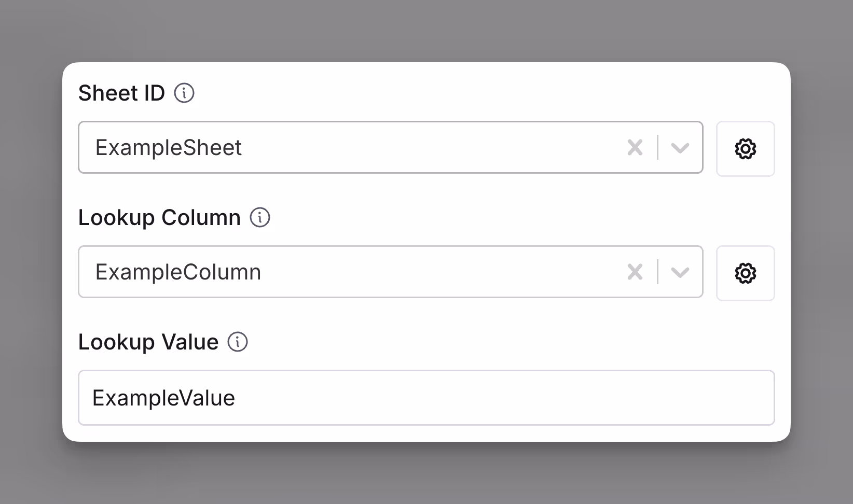Click the Lookup Value label text
This screenshot has width=853, height=504.
(x=148, y=342)
